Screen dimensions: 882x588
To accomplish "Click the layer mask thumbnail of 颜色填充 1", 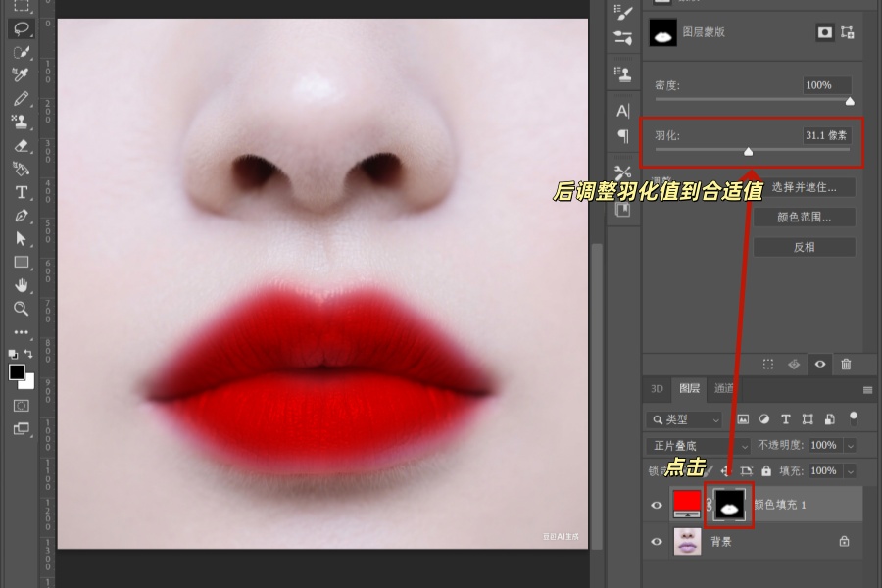I will click(x=729, y=505).
